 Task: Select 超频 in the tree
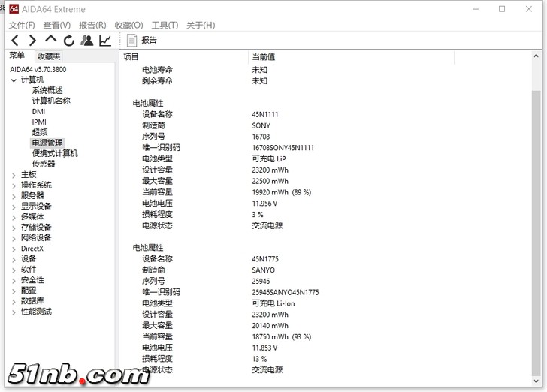[39, 132]
